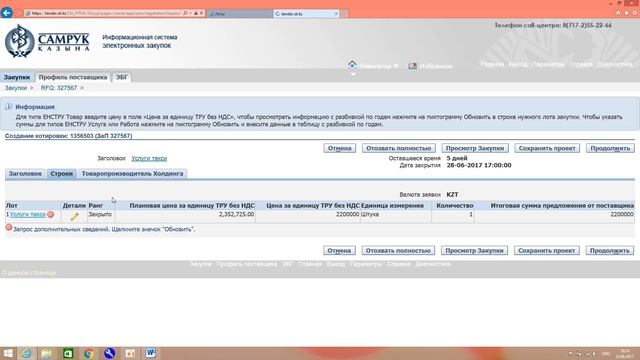Click the top Отмена button

pos(340,148)
